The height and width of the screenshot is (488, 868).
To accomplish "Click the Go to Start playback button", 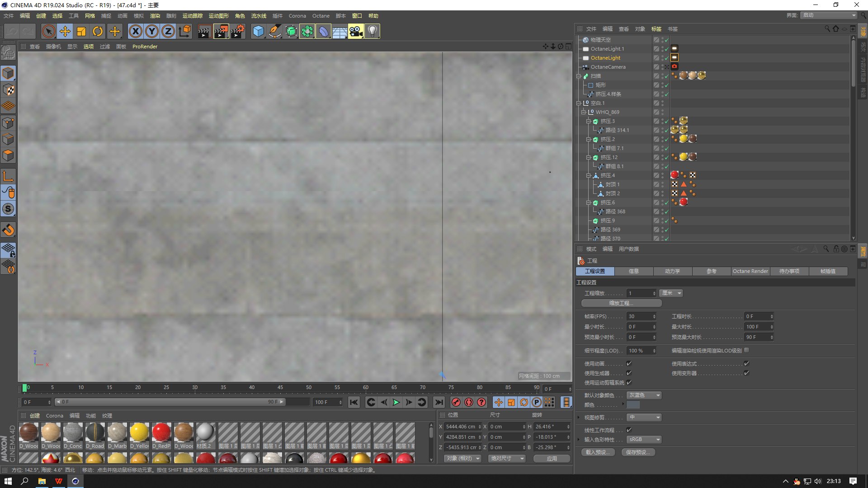I will click(x=354, y=402).
